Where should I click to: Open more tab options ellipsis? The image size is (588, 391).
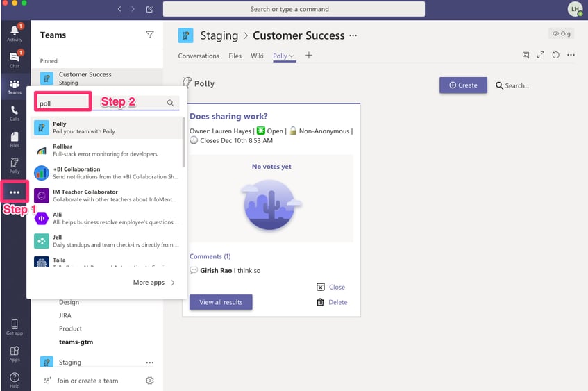[571, 55]
